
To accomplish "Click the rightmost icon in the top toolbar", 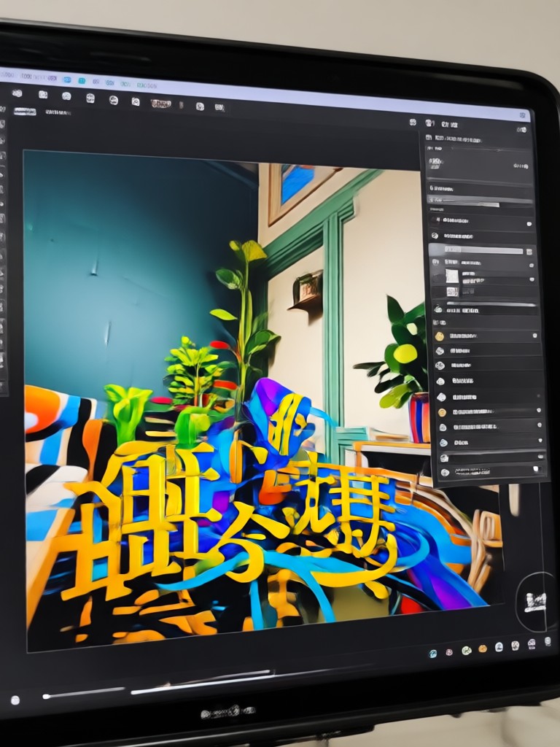I will pyautogui.click(x=219, y=107).
